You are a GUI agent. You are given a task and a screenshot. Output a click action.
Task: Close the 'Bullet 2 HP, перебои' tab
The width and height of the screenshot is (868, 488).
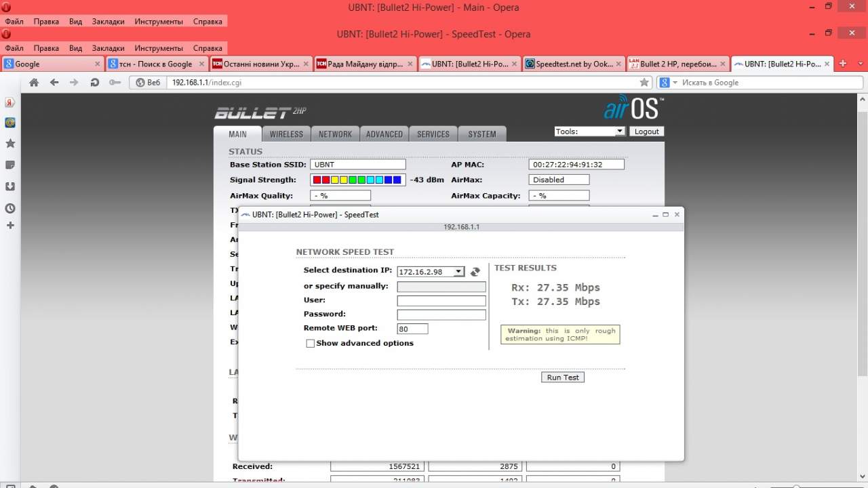(x=722, y=64)
